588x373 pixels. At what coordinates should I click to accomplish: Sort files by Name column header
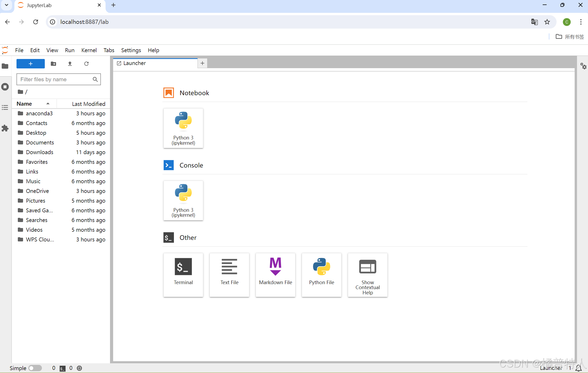coord(34,104)
